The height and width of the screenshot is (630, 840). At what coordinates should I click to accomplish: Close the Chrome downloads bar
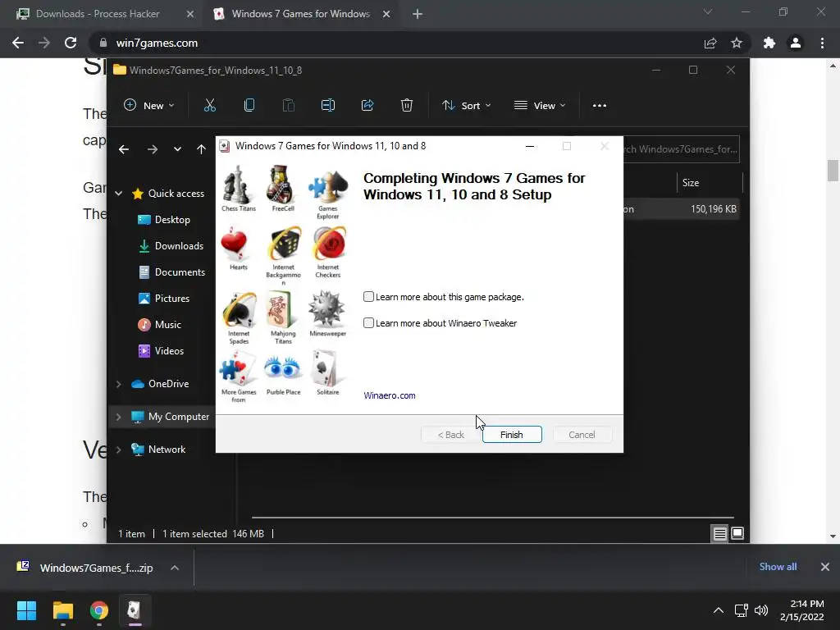click(825, 567)
